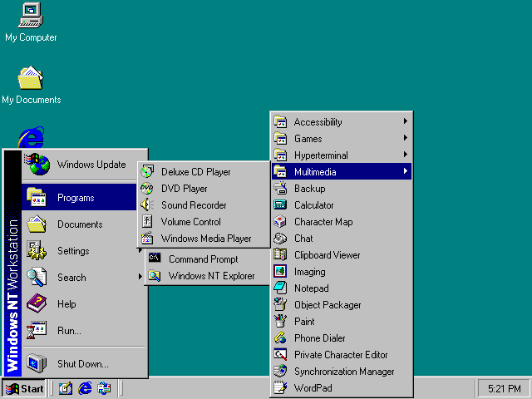Click the Games folder icon
Viewport: 532px width, 399px height.
point(280,139)
